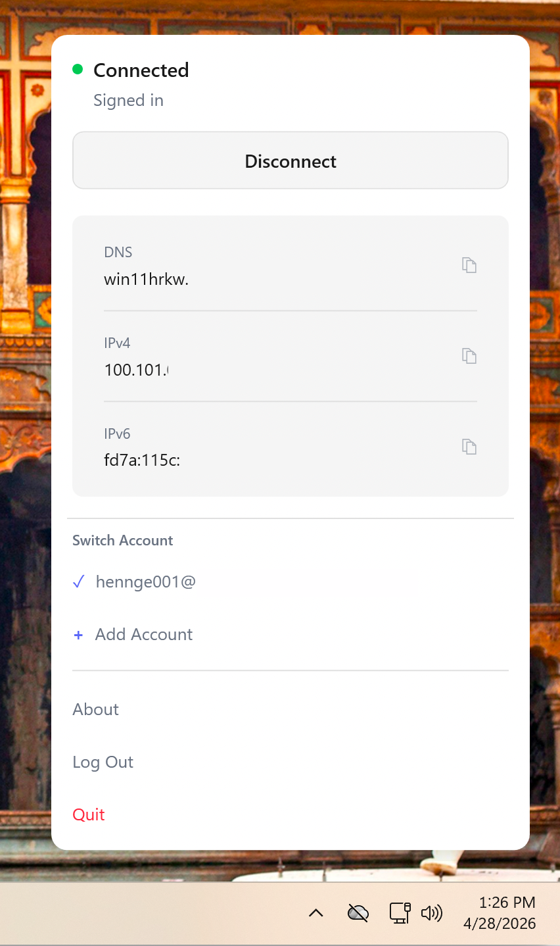The width and height of the screenshot is (560, 946).
Task: Click the crossed-out cloud tray icon
Action: tap(358, 912)
